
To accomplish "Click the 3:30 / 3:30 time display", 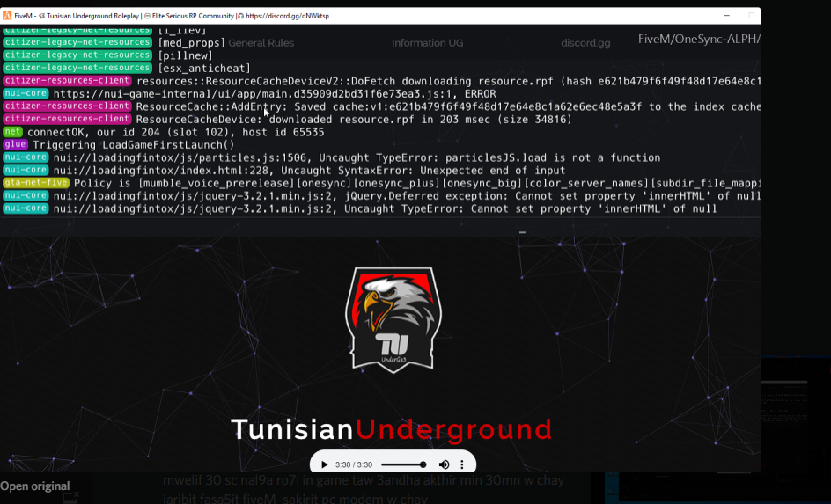I will (354, 464).
